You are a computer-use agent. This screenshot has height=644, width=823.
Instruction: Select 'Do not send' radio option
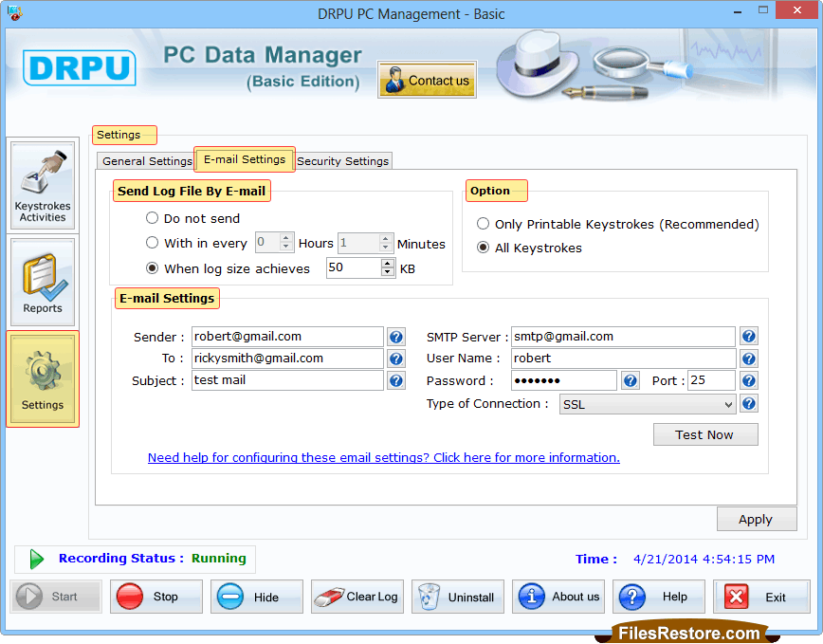coord(153,218)
